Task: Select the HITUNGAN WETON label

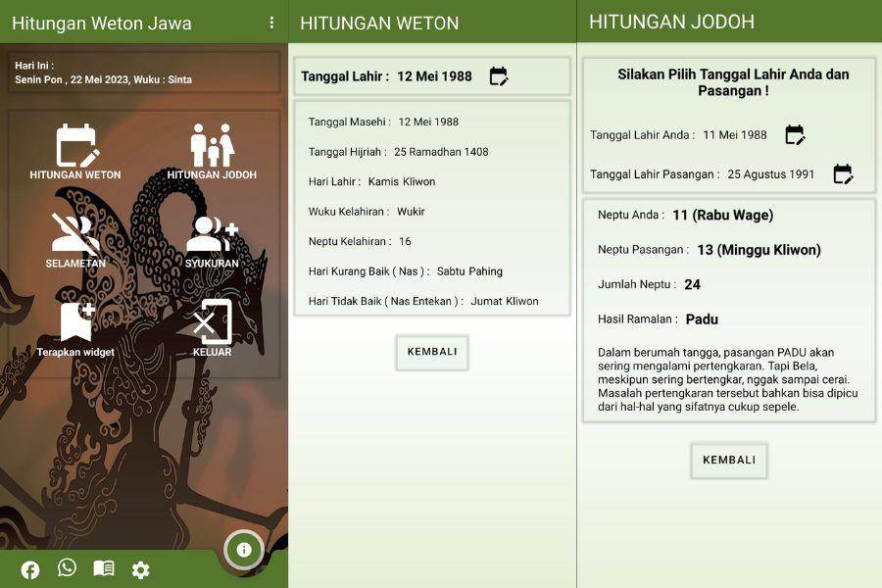Action: point(75,175)
